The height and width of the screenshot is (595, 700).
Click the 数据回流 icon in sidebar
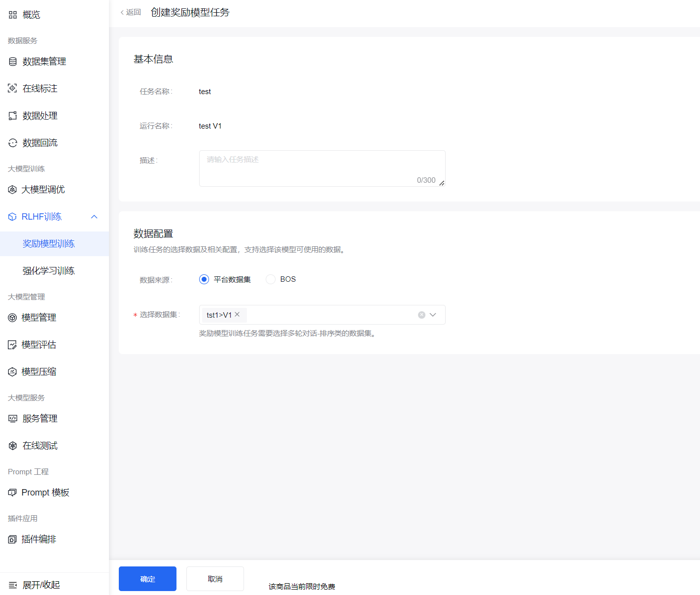13,143
